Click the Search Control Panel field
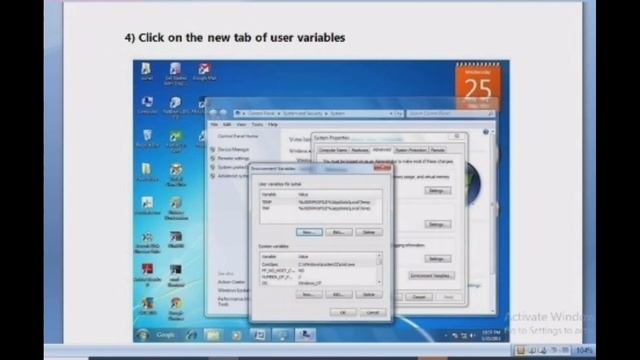The width and height of the screenshot is (640, 360). coord(451,113)
